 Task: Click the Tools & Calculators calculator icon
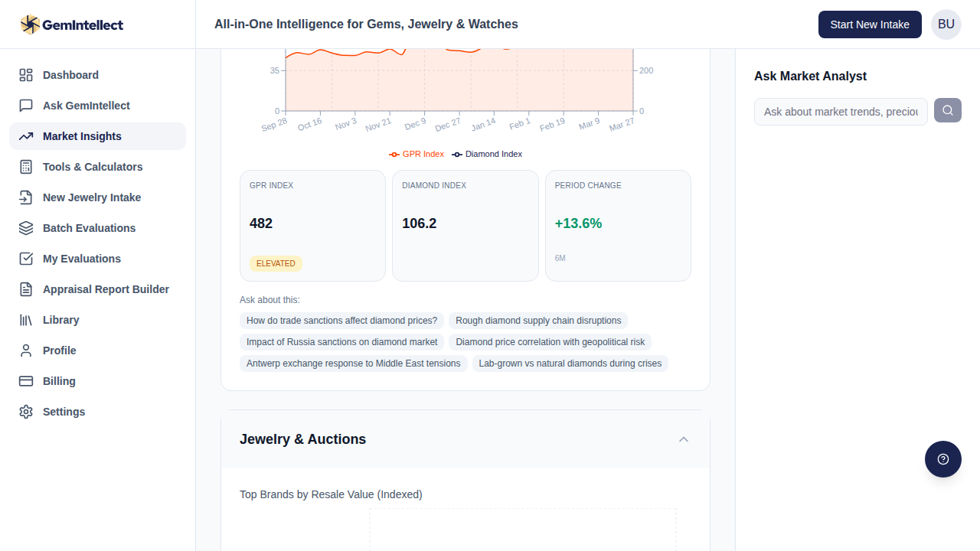point(26,167)
